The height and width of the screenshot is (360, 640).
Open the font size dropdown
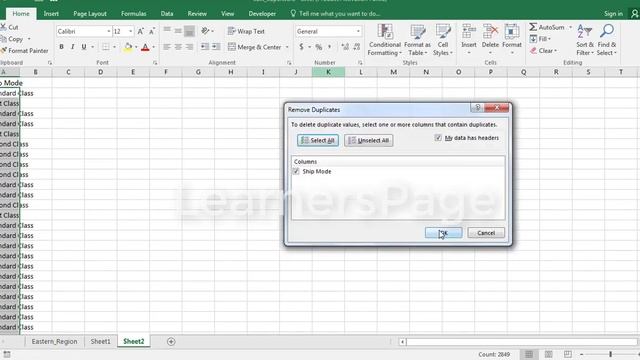coord(131,31)
